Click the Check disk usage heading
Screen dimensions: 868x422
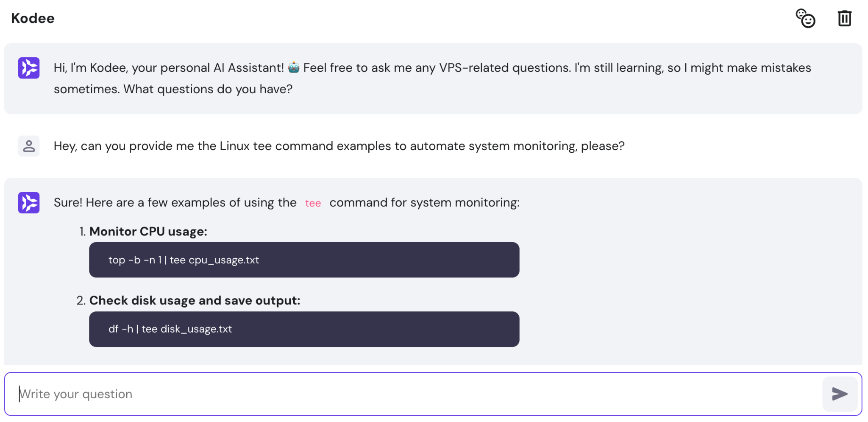[195, 300]
